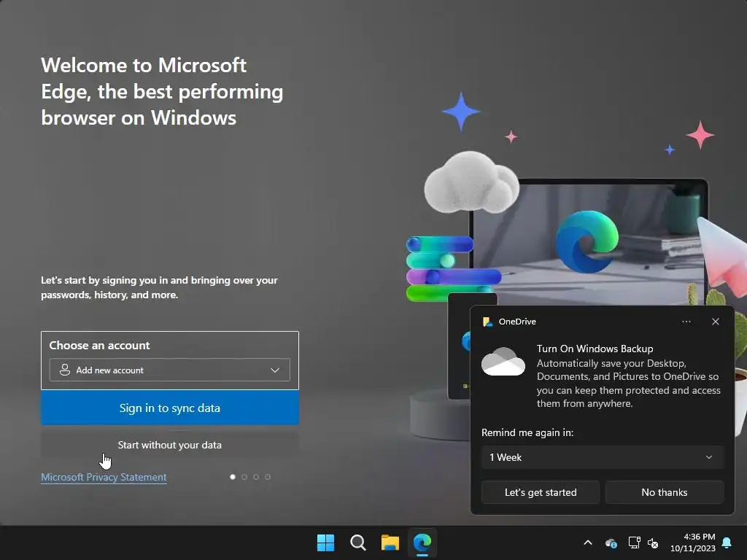Select fourth page indicator dot
The height and width of the screenshot is (560, 747).
click(x=268, y=477)
